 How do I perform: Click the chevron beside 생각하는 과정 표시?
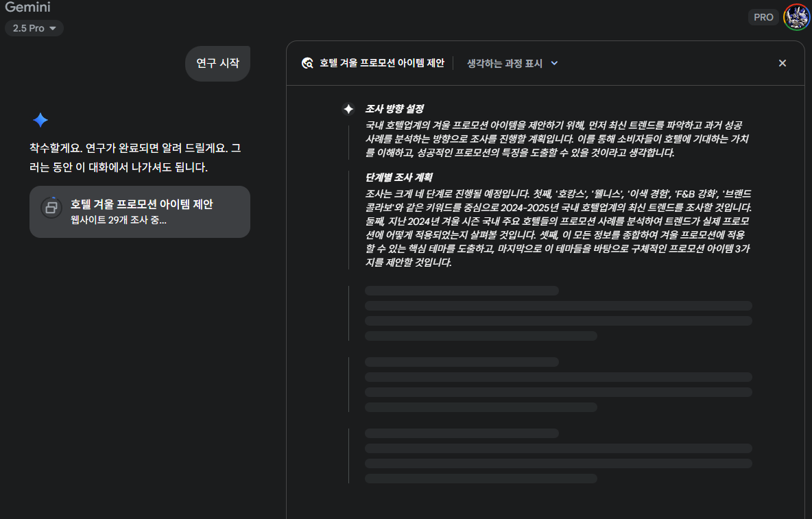pos(554,63)
